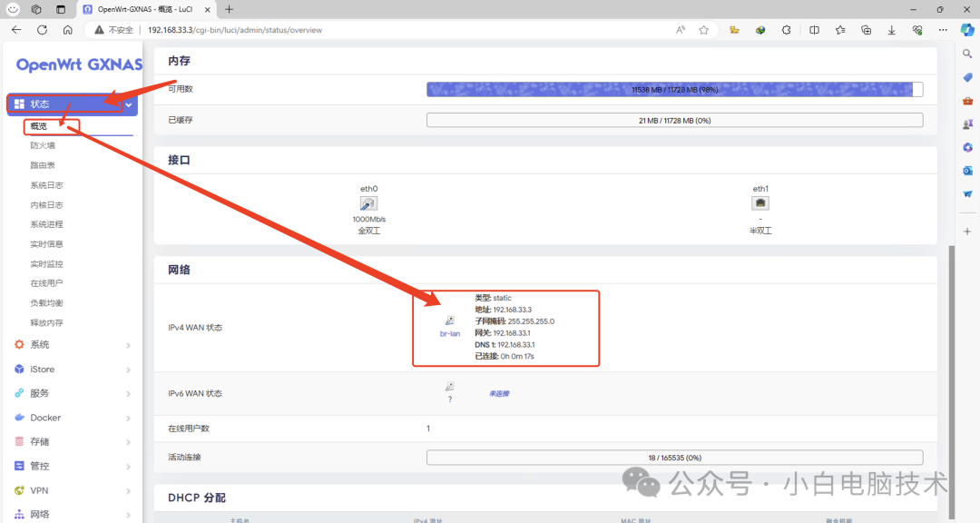This screenshot has height=523, width=980.
Task: Click the DHCP 分配 section heading
Action: pyautogui.click(x=196, y=498)
